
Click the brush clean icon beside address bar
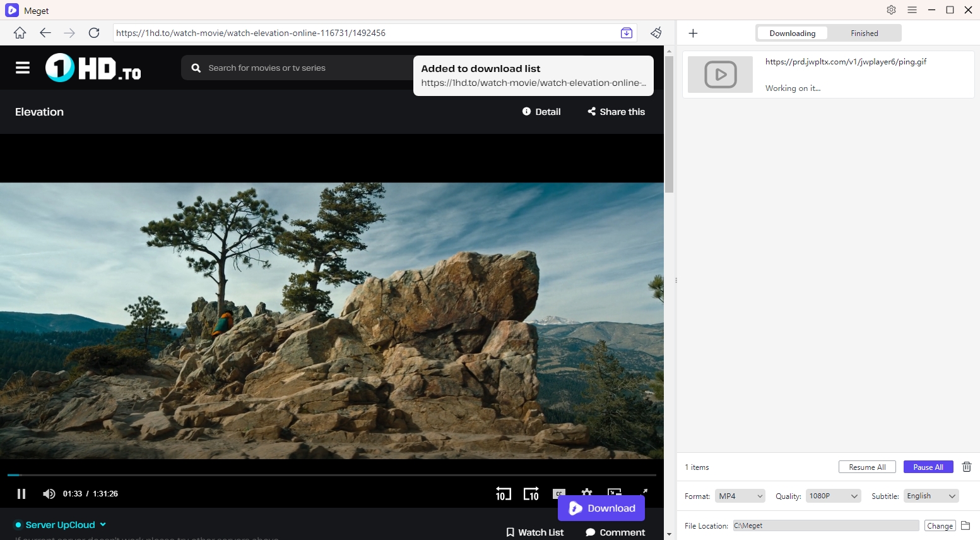coord(656,33)
